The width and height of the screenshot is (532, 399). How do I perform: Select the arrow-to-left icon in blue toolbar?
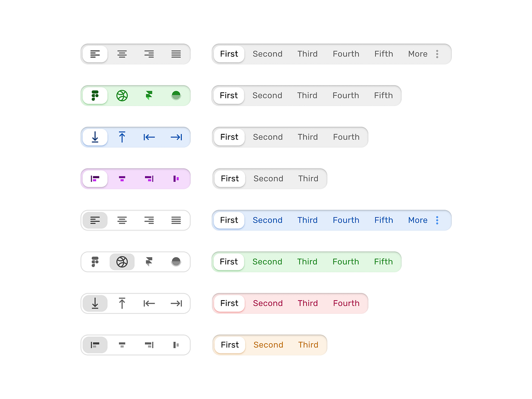point(149,137)
